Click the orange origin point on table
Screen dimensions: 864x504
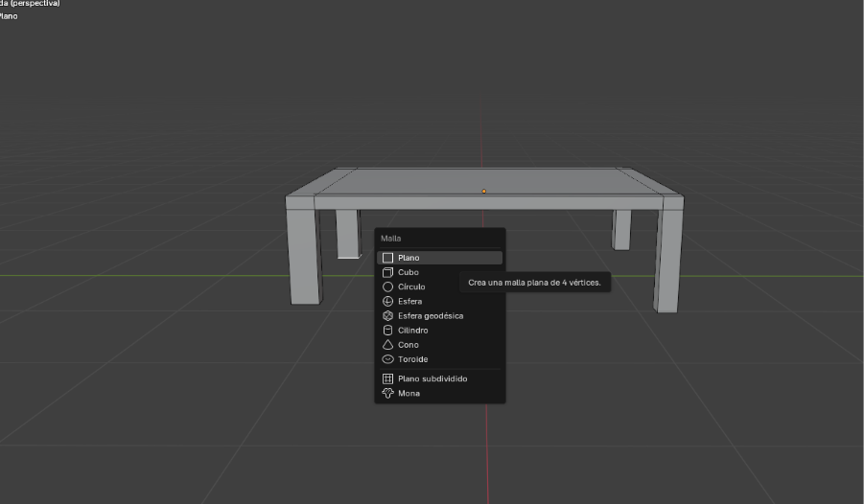pyautogui.click(x=483, y=192)
